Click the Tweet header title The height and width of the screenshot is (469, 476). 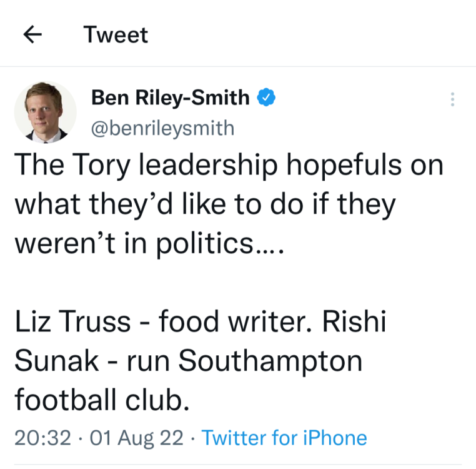(x=116, y=35)
